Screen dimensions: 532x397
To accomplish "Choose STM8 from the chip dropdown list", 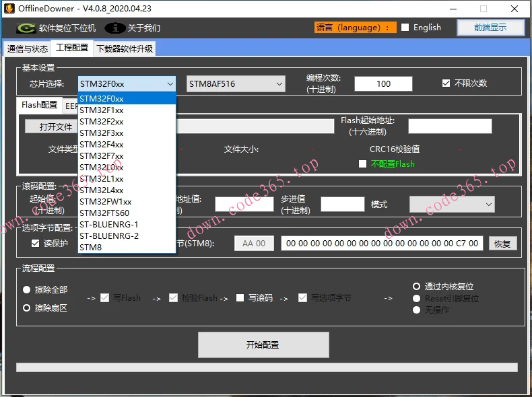I will [91, 248].
